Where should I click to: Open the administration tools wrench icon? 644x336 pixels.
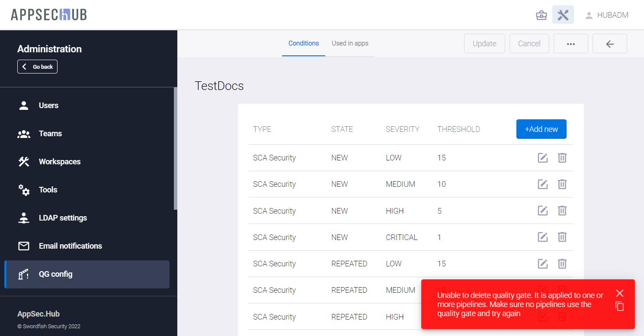(x=563, y=15)
